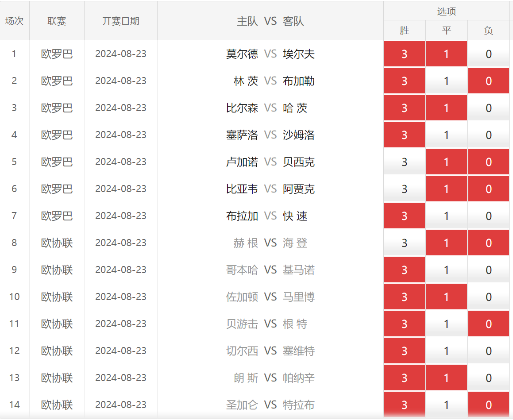This screenshot has height=420, width=513.
Task: Toggle draw option 1 for 卢加诺 VS 贝西克
Action: pyautogui.click(x=446, y=162)
